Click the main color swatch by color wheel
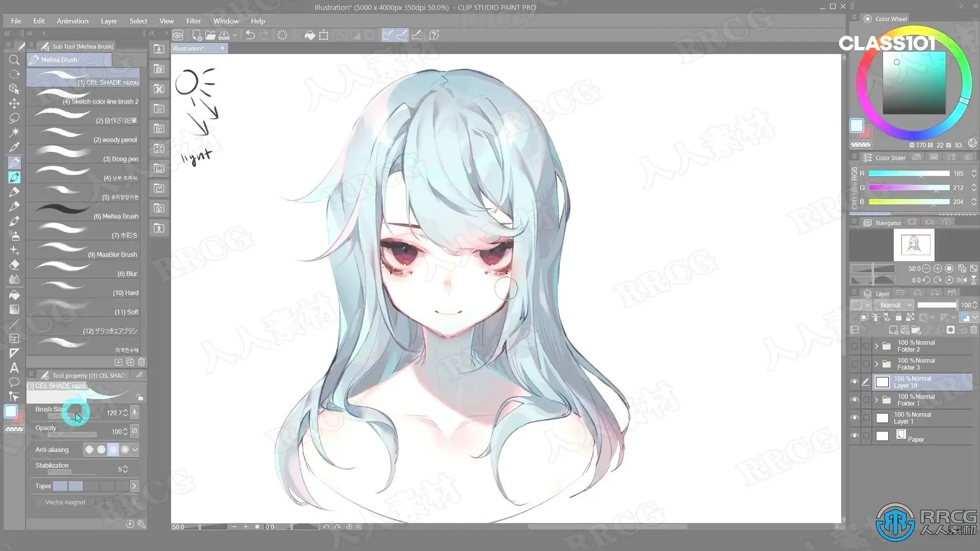 coord(856,126)
